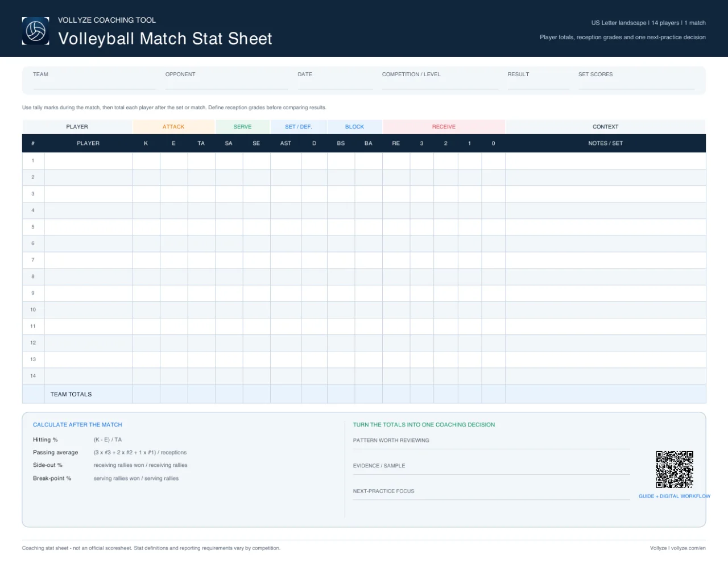Screen dimensions: 728x563
Task: Click the BLOCK group header
Action: (354, 127)
